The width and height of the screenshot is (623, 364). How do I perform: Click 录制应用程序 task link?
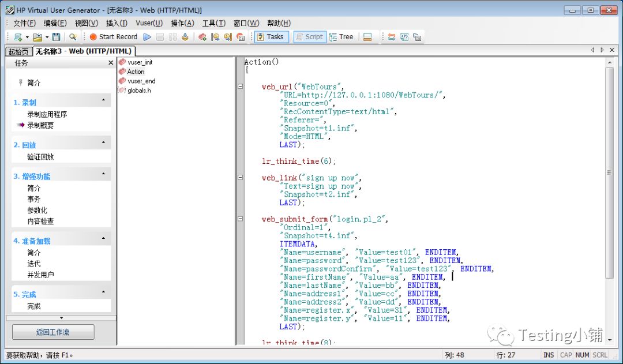(47, 114)
